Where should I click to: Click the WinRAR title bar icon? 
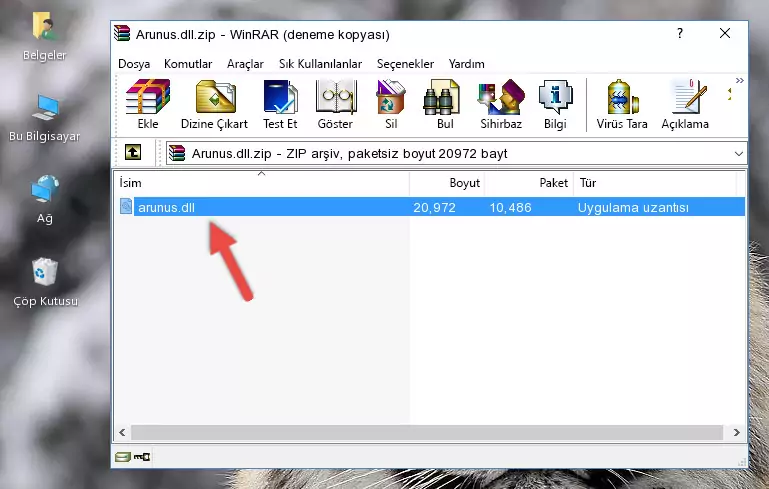coord(122,33)
